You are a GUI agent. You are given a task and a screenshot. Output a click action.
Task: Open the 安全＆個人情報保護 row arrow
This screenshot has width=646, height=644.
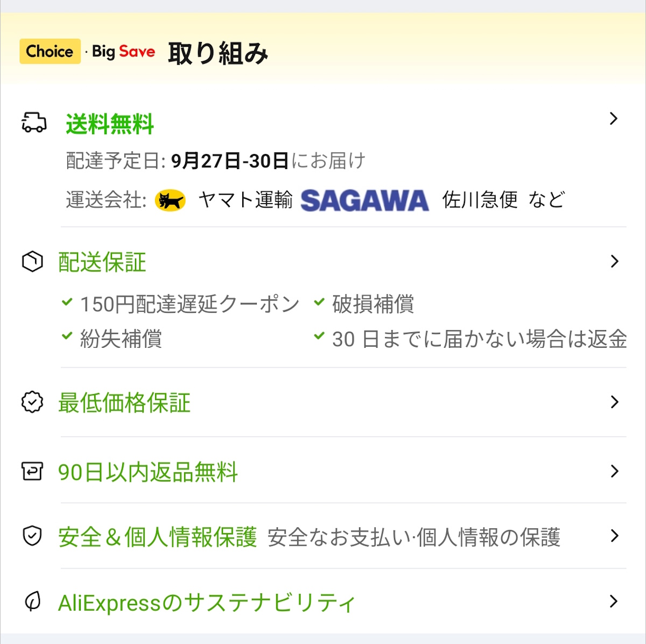[614, 536]
